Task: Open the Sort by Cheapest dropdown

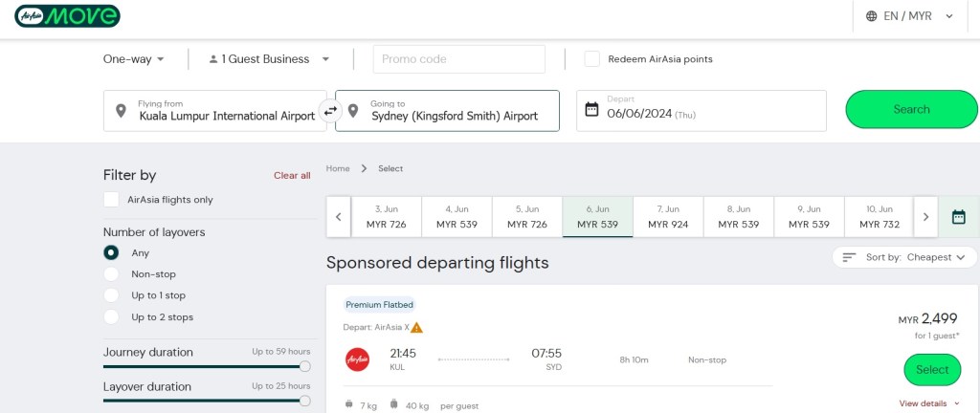Action: [902, 257]
